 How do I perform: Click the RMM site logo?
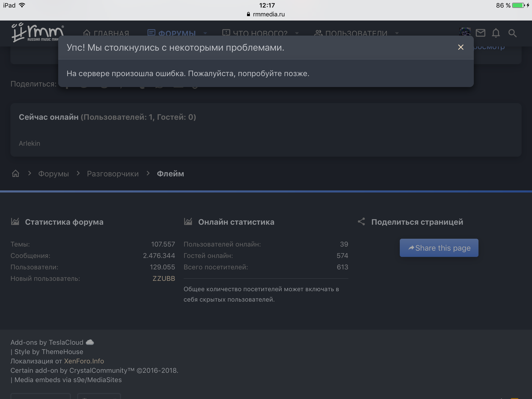pos(37,32)
